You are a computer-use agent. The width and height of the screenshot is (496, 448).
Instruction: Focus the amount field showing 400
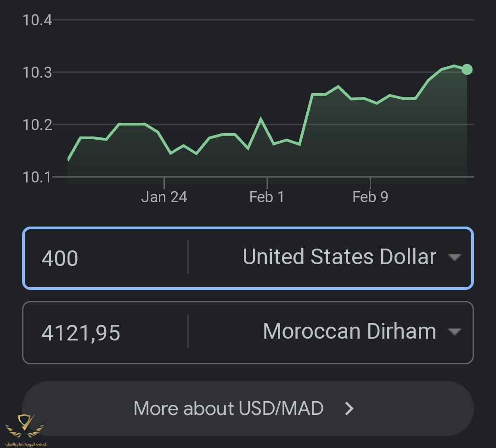pyautogui.click(x=106, y=258)
